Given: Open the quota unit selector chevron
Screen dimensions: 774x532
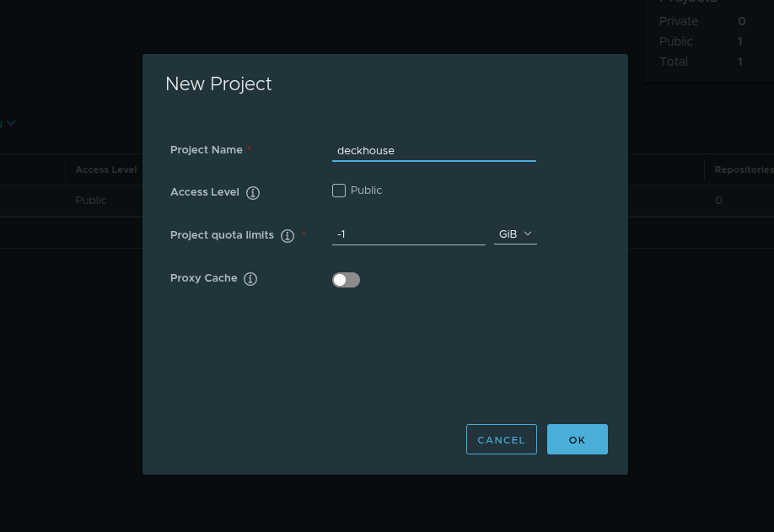Looking at the screenshot, I should 529,234.
